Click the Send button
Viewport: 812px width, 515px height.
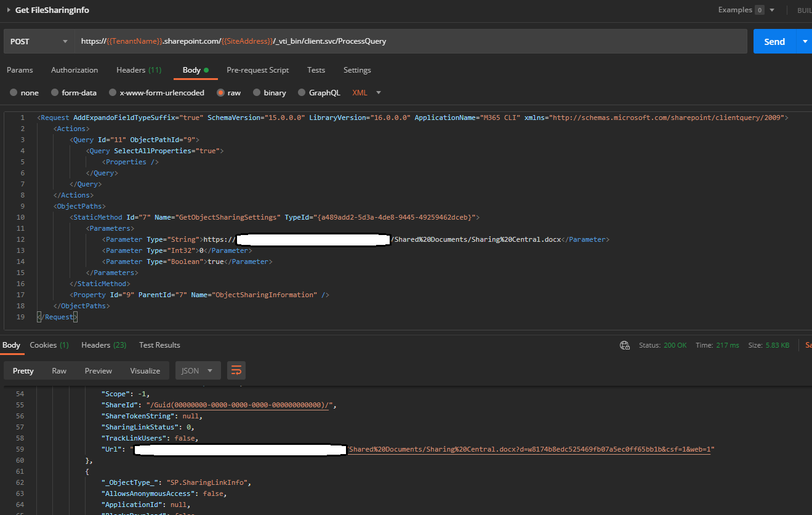point(774,41)
